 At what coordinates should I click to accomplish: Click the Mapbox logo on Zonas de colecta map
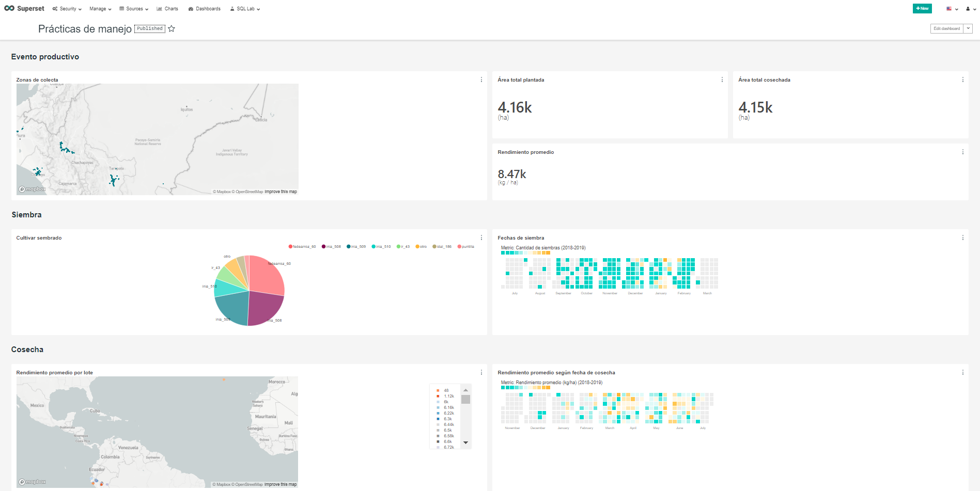click(32, 189)
